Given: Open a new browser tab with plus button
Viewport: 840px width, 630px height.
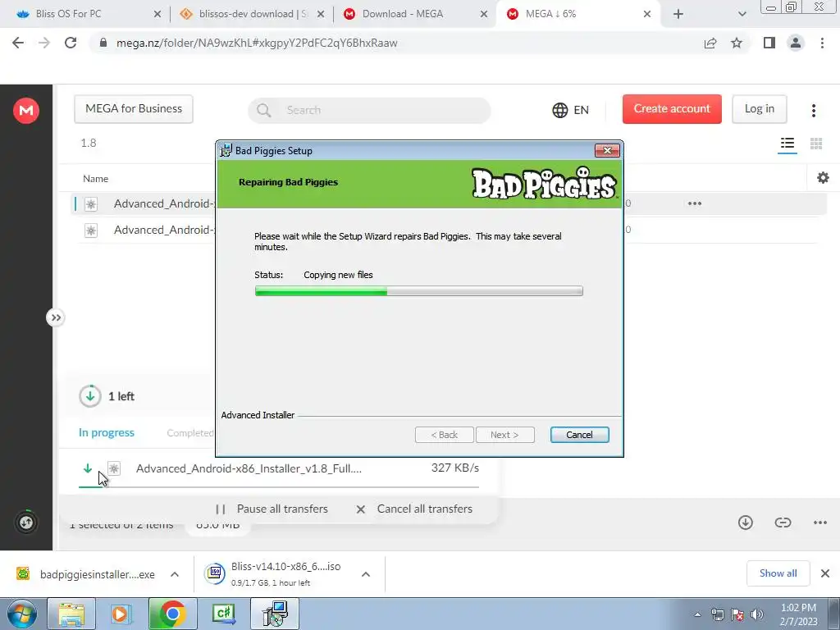Looking at the screenshot, I should (678, 15).
